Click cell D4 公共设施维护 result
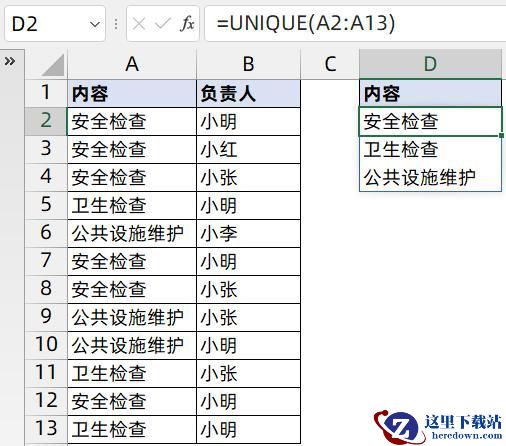This screenshot has height=446, width=506. (430, 177)
